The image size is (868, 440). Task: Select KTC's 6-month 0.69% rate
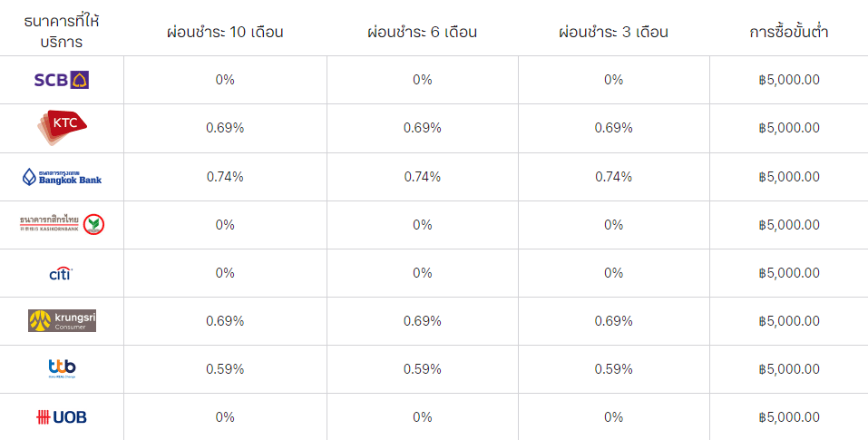click(x=423, y=128)
